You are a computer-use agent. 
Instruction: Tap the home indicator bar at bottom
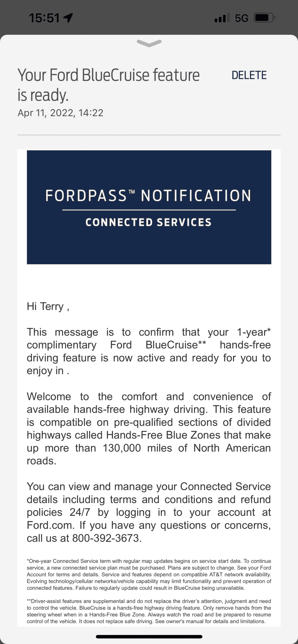click(149, 637)
